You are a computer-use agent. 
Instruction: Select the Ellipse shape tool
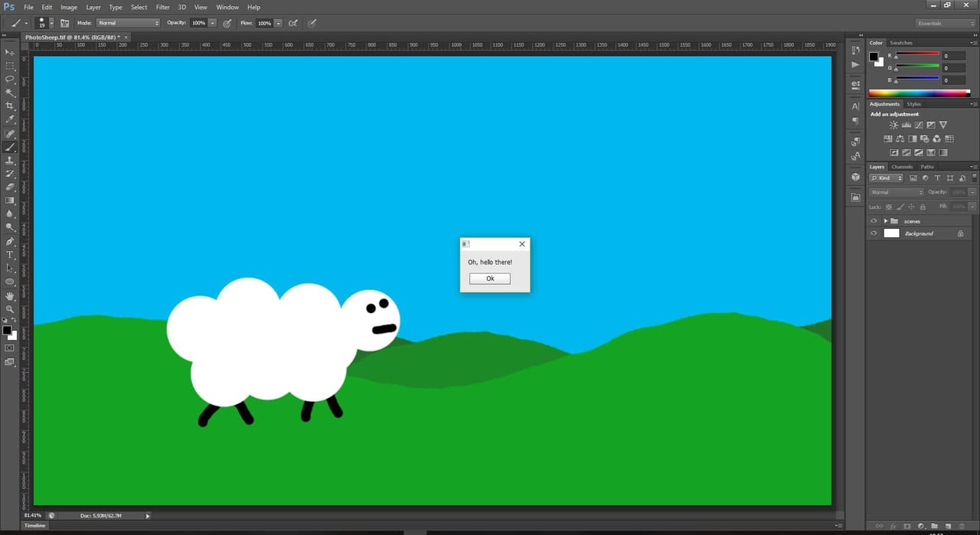coord(10,282)
